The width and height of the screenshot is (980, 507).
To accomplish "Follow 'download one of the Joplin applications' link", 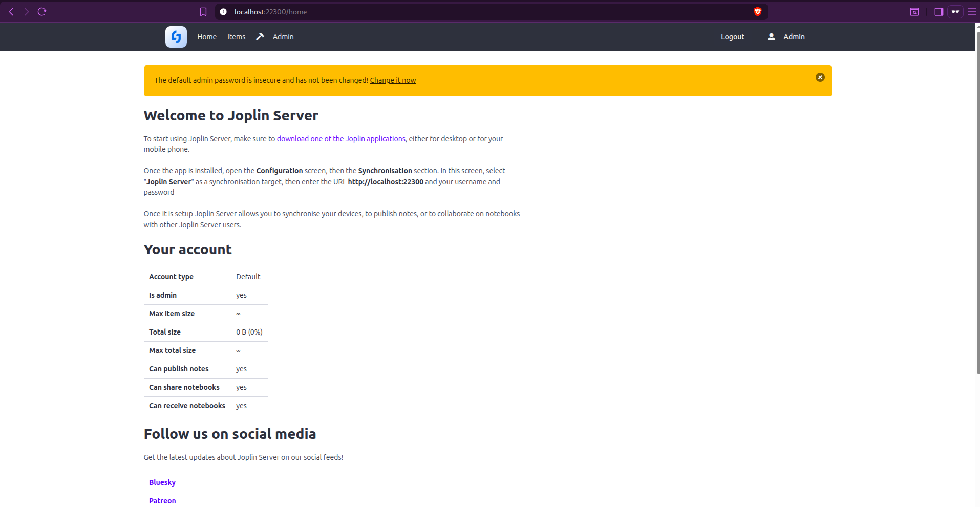I will point(341,139).
